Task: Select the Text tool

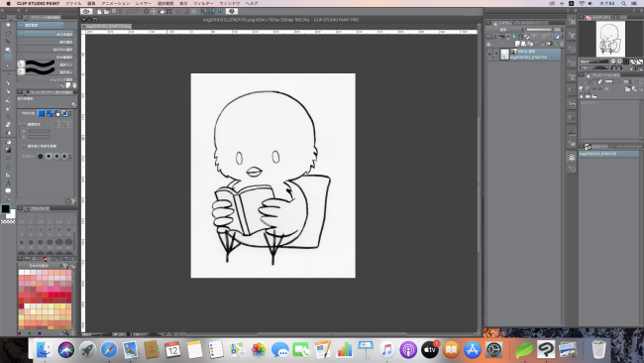Action: click(x=8, y=182)
